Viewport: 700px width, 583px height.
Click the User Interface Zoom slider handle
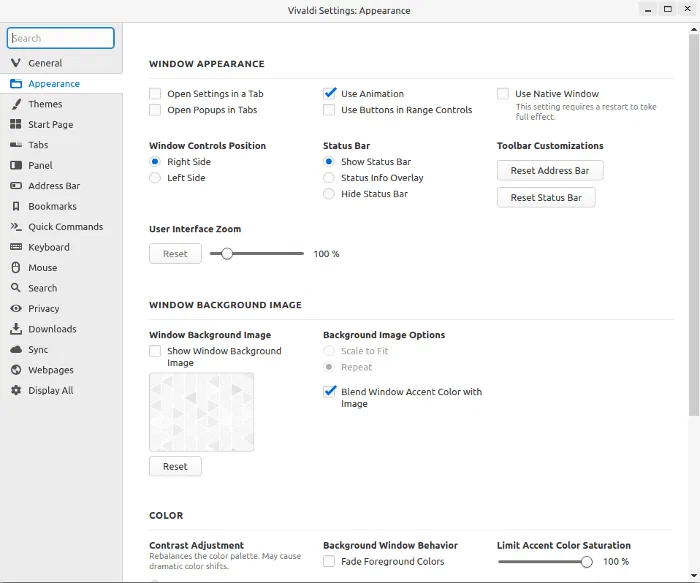tap(227, 254)
